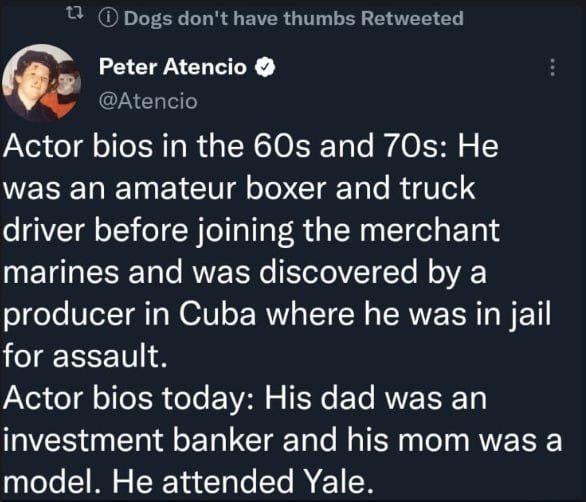
Task: Open Peter Atencio's profile picture
Action: (41, 83)
